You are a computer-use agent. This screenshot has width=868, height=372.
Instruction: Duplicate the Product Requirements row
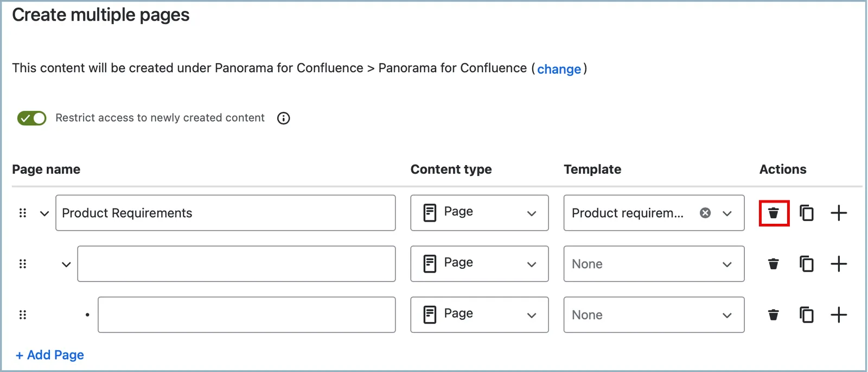click(x=807, y=213)
